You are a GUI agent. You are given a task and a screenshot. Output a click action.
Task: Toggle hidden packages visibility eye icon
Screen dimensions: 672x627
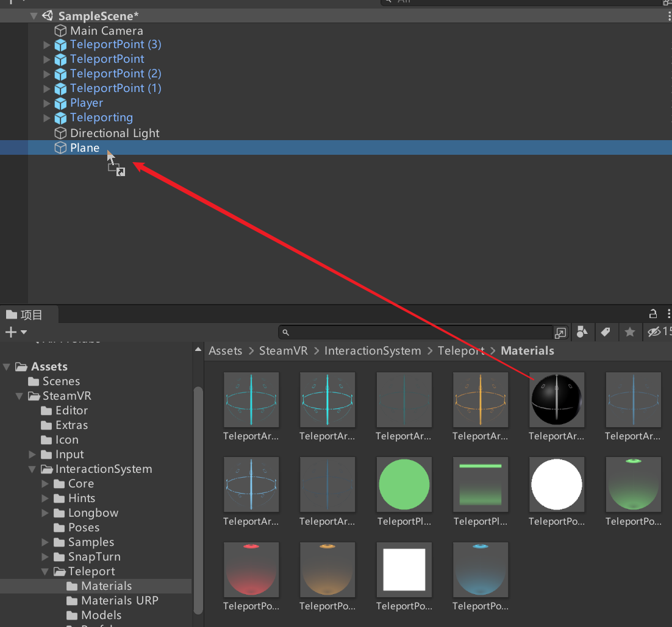(655, 331)
